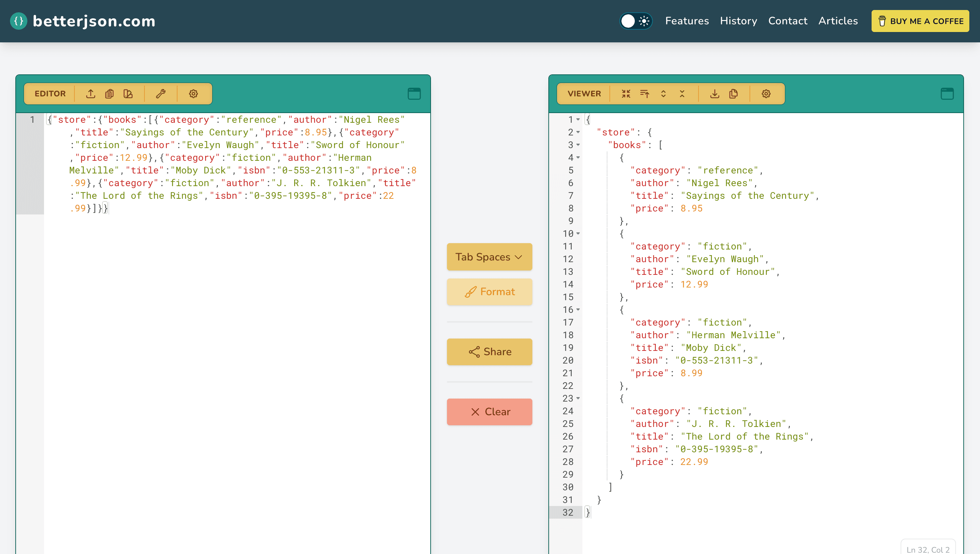Click the "J. R. R. Tolkien" value in viewer
Image resolution: width=980 pixels, height=554 pixels.
click(736, 424)
